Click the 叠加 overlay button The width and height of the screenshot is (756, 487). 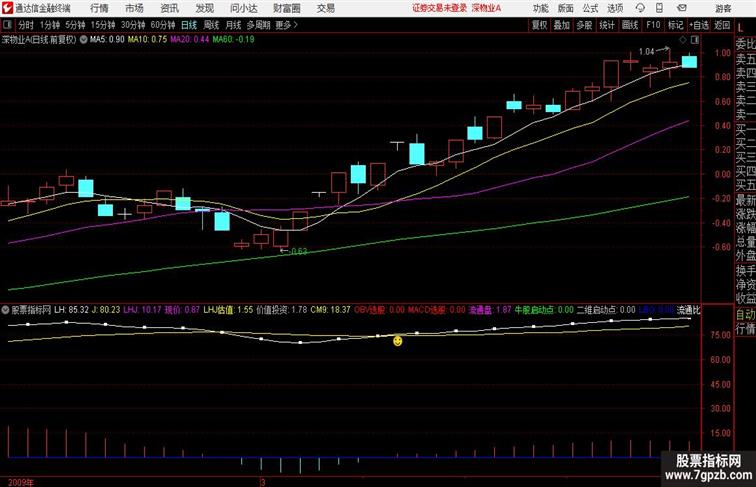pos(562,25)
